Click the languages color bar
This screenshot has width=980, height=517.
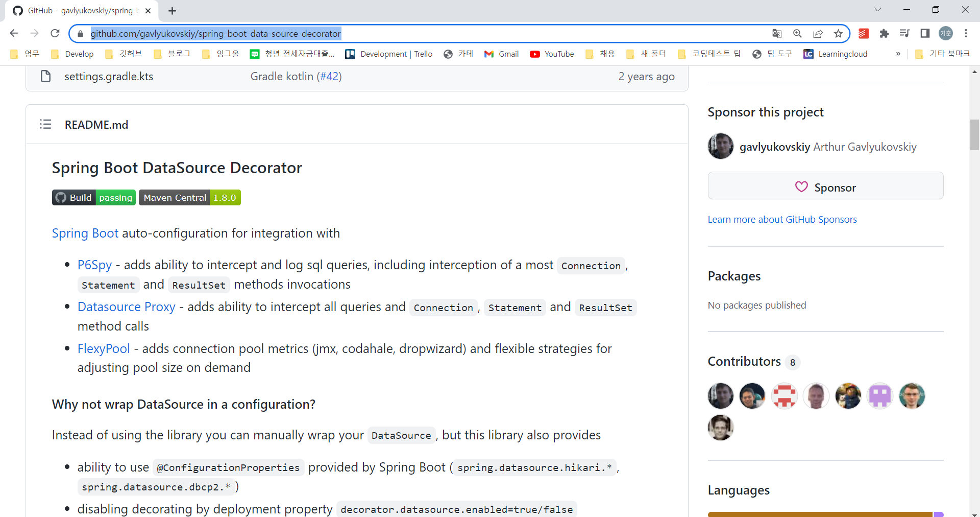[825, 514]
